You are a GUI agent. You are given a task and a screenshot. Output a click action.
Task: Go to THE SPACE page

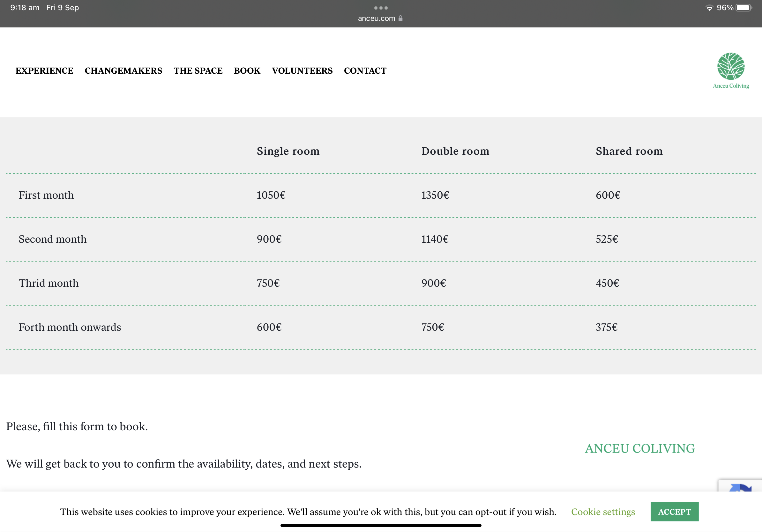(x=198, y=70)
